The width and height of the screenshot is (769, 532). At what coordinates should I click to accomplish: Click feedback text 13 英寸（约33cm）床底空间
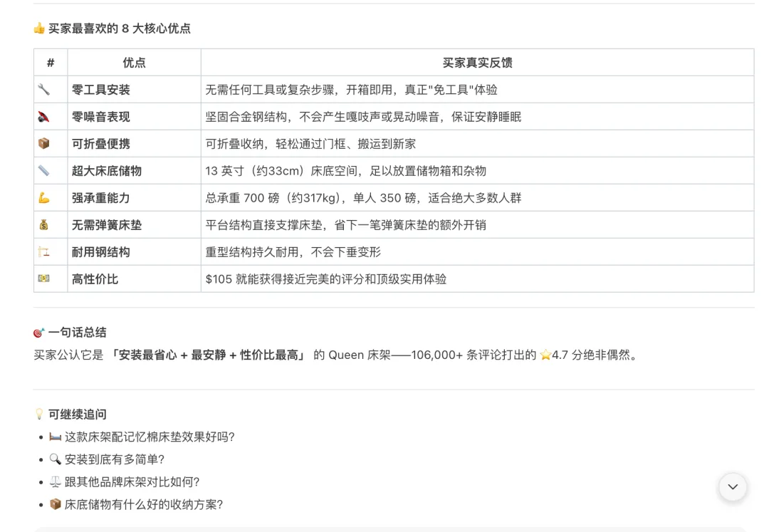click(281, 171)
